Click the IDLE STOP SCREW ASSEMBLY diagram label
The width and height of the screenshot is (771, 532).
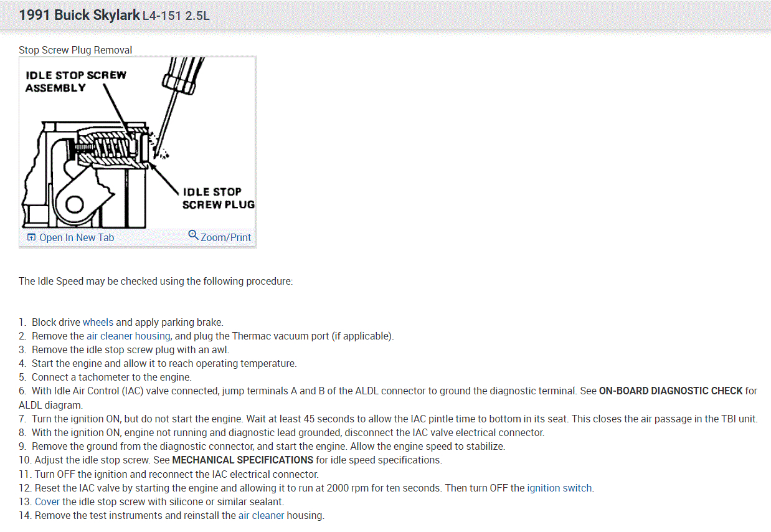[x=75, y=82]
